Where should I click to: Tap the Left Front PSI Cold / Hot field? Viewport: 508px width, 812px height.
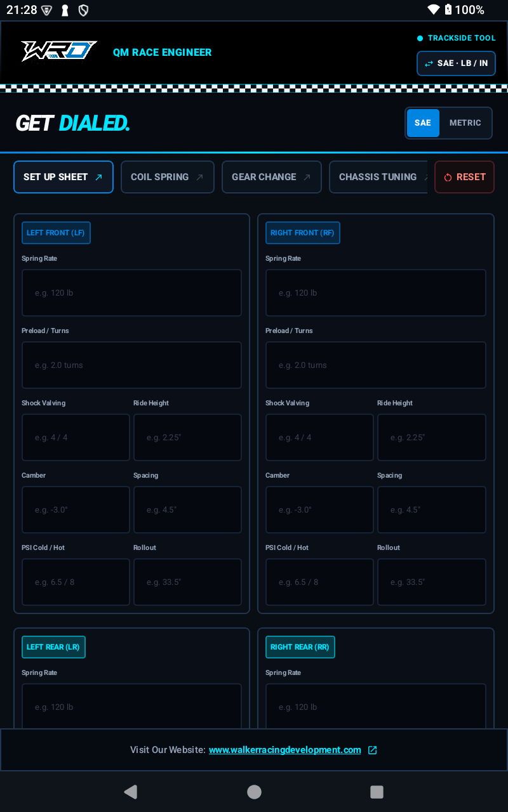tap(76, 582)
